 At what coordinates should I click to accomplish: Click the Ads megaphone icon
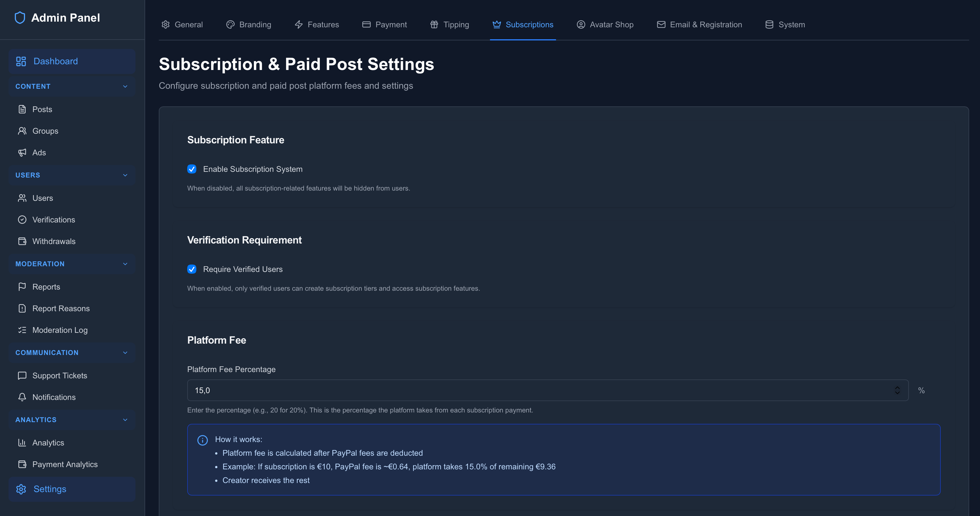tap(22, 152)
